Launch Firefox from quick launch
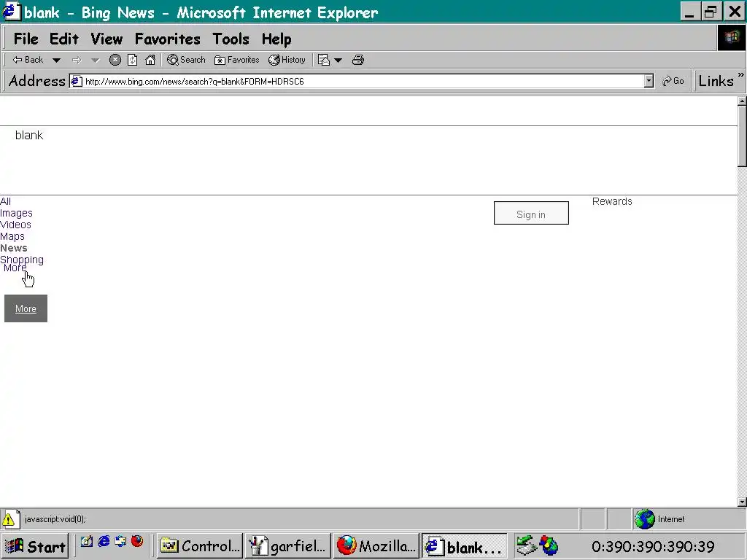The width and height of the screenshot is (747, 560). 137,542
